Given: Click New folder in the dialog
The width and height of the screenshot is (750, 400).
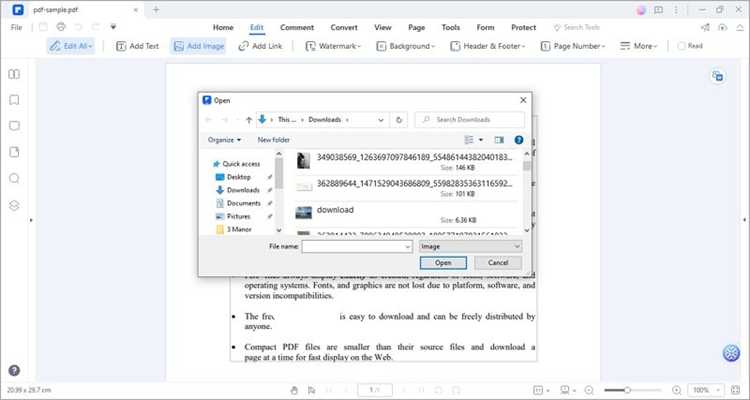Looking at the screenshot, I should click(274, 140).
